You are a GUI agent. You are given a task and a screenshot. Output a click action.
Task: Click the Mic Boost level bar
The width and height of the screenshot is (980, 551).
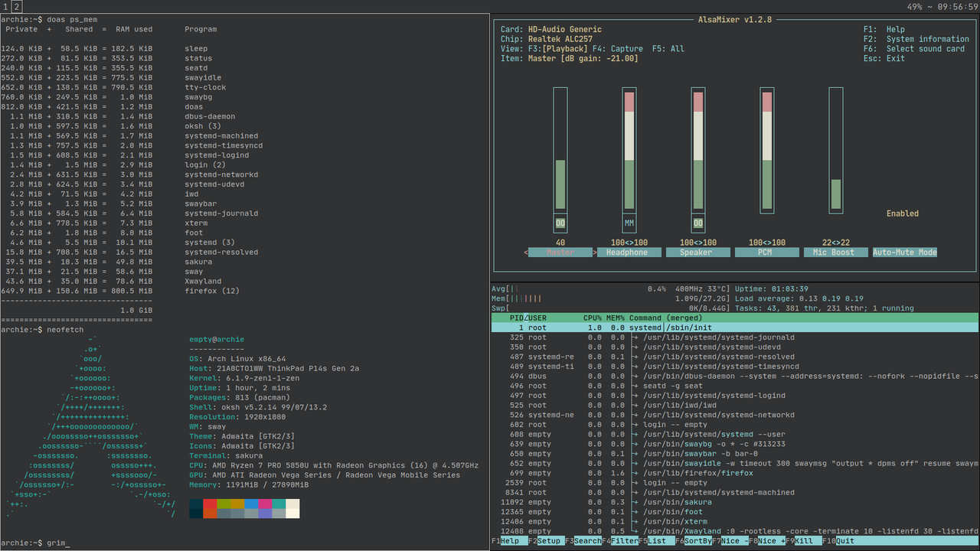836,150
